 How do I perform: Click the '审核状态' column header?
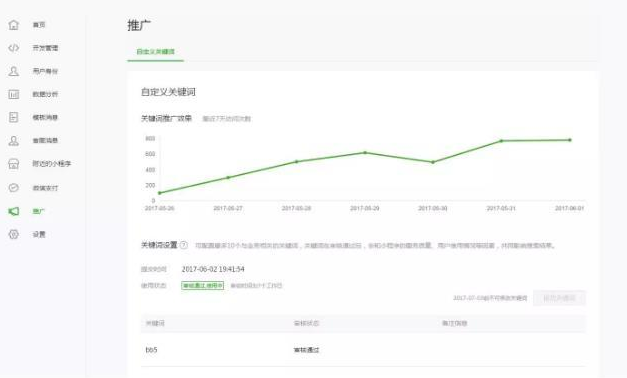tap(306, 323)
